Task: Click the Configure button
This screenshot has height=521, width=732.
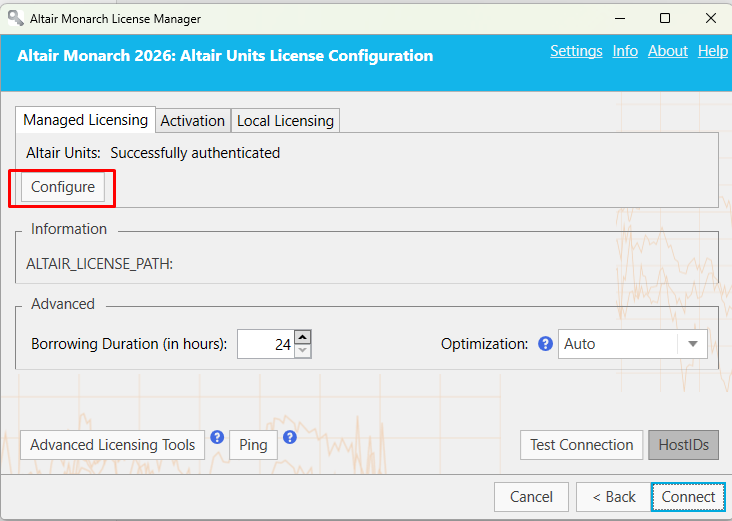Action: [63, 187]
